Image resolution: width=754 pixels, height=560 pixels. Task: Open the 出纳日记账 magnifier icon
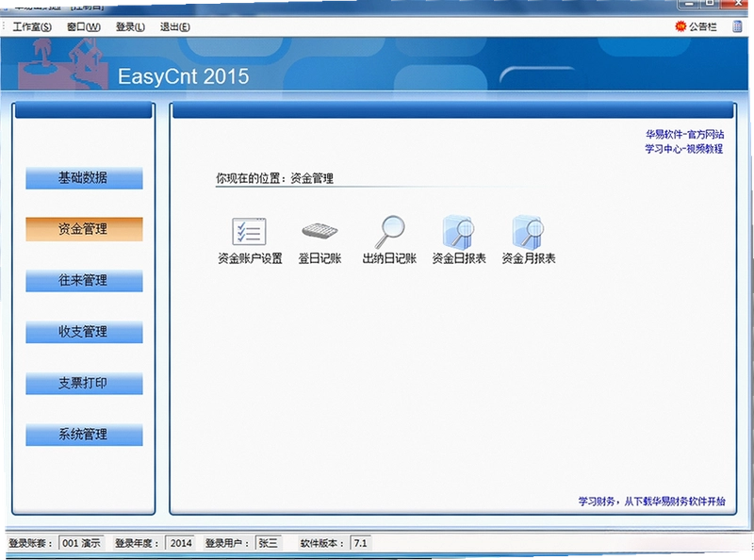pyautogui.click(x=389, y=231)
